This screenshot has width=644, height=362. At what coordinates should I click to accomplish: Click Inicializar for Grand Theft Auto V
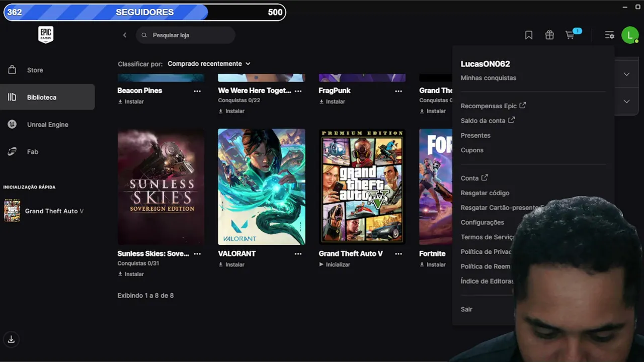click(335, 264)
